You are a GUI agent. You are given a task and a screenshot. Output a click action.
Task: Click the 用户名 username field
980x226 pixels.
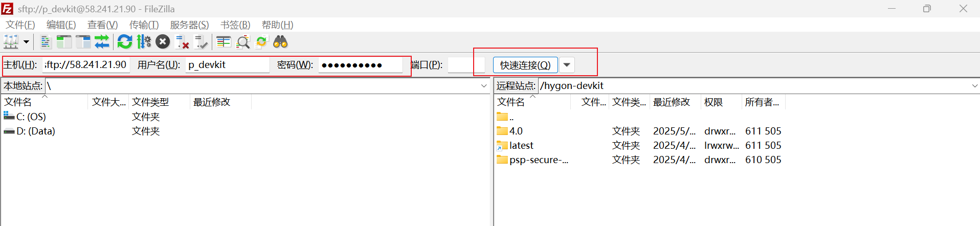click(x=227, y=65)
